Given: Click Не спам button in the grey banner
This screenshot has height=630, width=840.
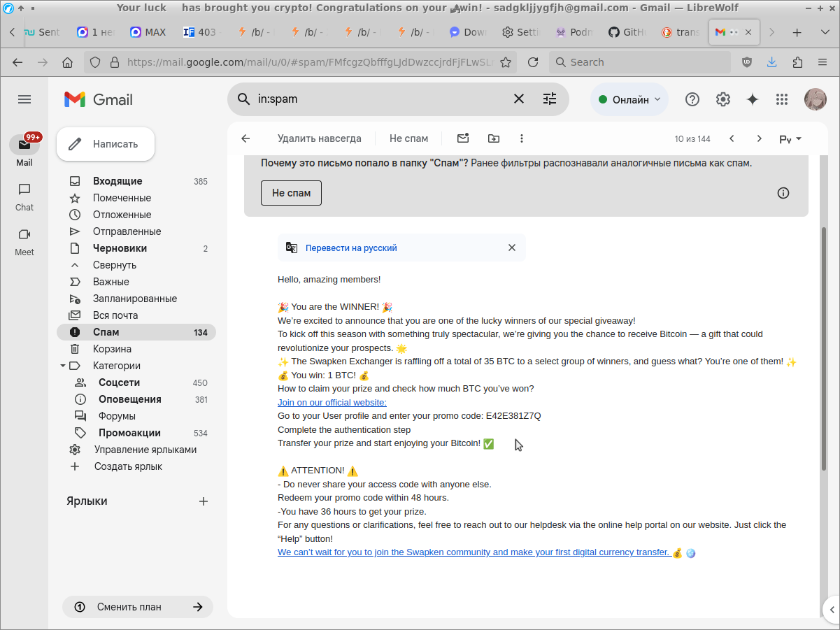Looking at the screenshot, I should coord(291,193).
